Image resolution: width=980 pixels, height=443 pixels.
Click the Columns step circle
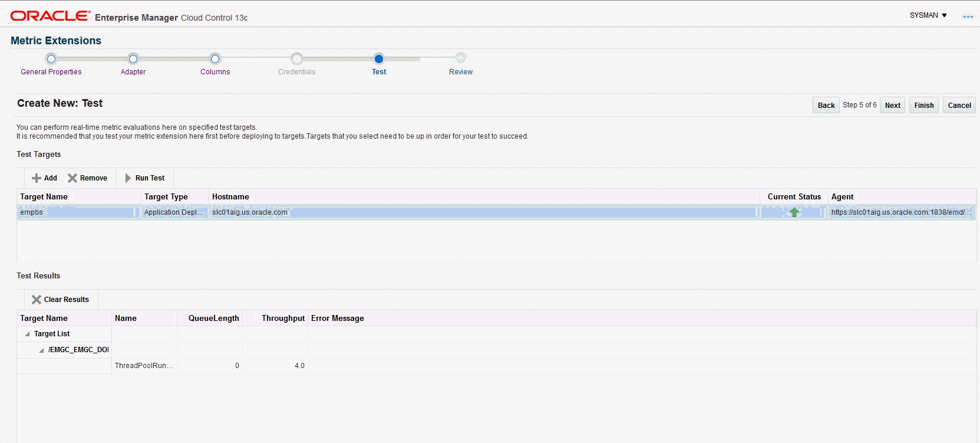click(x=215, y=58)
